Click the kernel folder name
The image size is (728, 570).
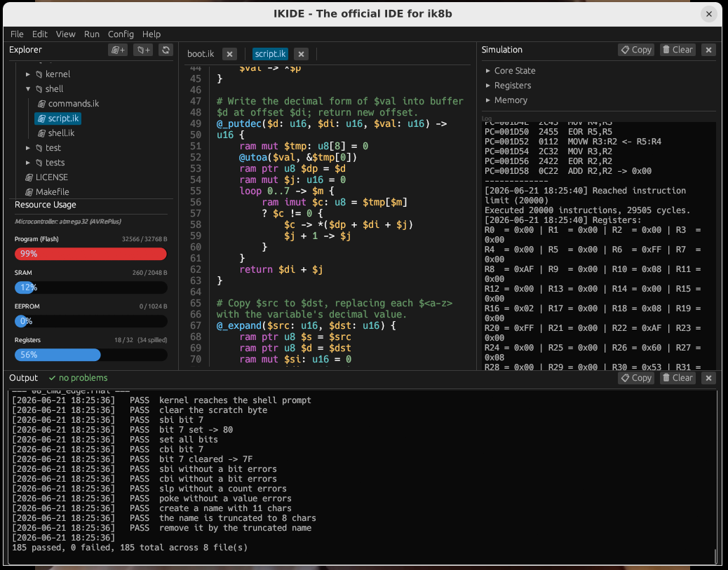tap(58, 74)
